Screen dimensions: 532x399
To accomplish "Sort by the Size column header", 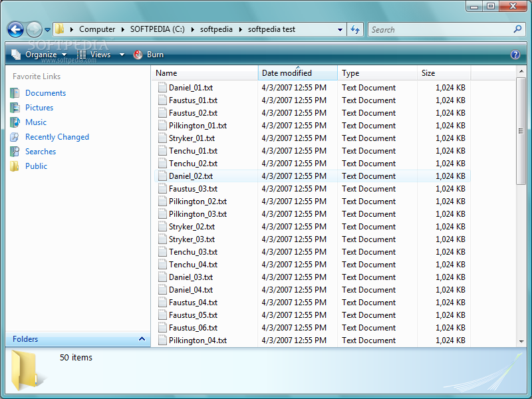I will tap(444, 73).
